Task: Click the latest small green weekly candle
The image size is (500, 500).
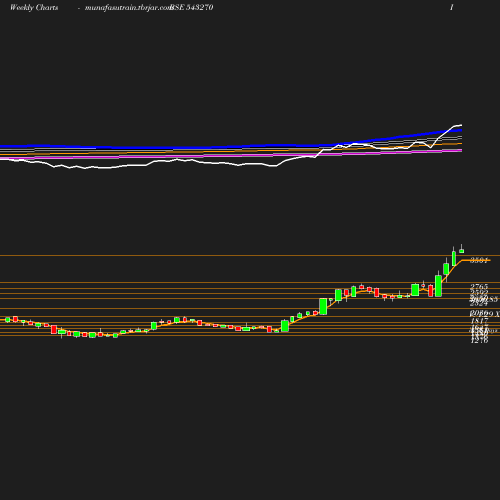Action: [462, 250]
